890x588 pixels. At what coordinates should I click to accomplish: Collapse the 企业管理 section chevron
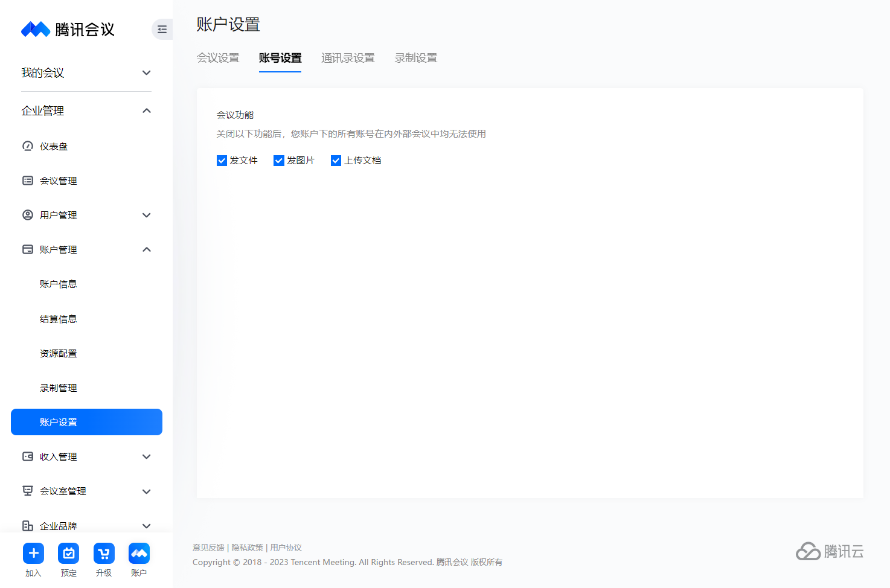pos(146,110)
